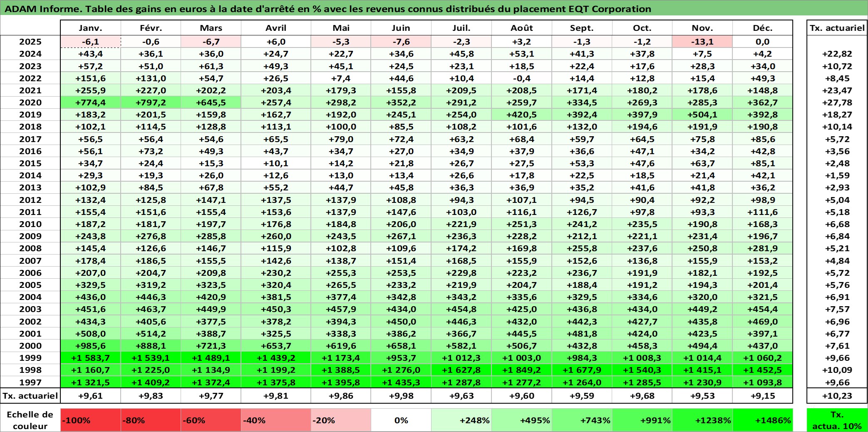Viewport: 868px width, 432px height.
Task: Click the 0% color scale swatch
Action: click(x=401, y=420)
